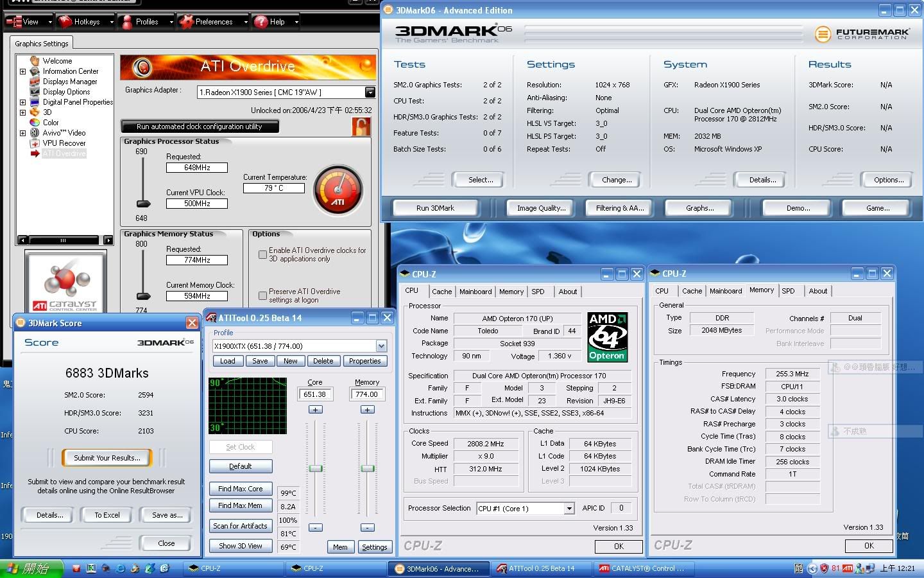Open the Hotkeys menu dropdown arrow
Screen dimensions: 924x578
pyautogui.click(x=112, y=22)
